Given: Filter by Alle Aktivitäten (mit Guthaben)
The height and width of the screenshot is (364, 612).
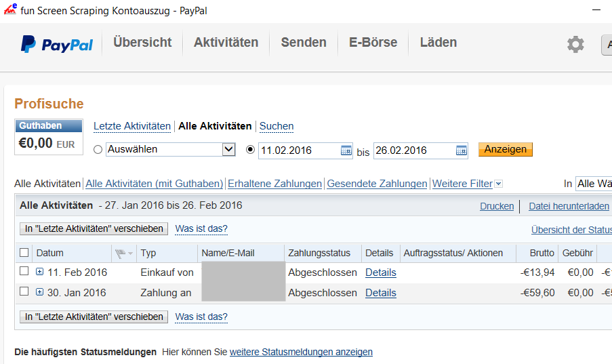Looking at the screenshot, I should tap(154, 184).
